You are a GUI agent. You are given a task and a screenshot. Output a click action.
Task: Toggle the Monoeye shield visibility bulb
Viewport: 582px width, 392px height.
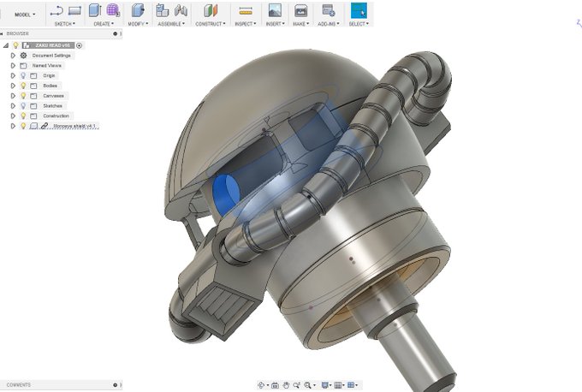pos(23,126)
